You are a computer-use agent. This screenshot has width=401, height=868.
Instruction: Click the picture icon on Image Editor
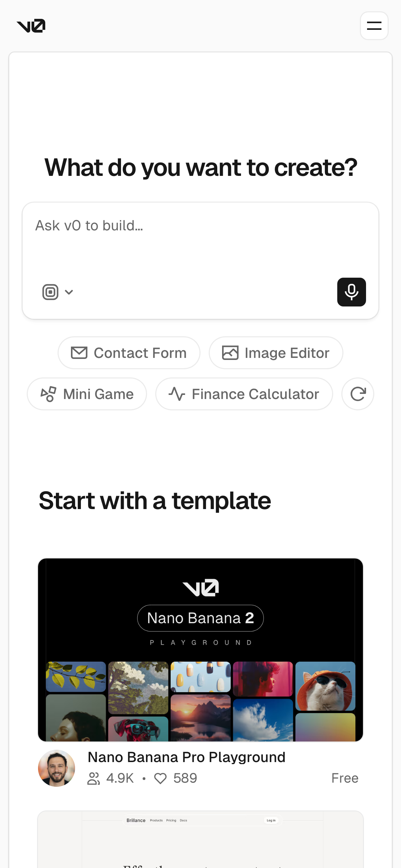tap(230, 353)
